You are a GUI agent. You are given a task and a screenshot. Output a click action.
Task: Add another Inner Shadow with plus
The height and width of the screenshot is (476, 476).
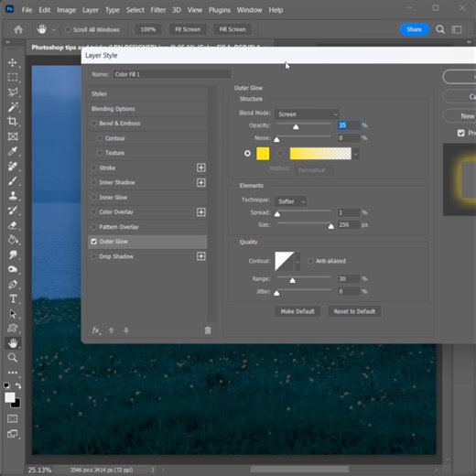point(200,182)
